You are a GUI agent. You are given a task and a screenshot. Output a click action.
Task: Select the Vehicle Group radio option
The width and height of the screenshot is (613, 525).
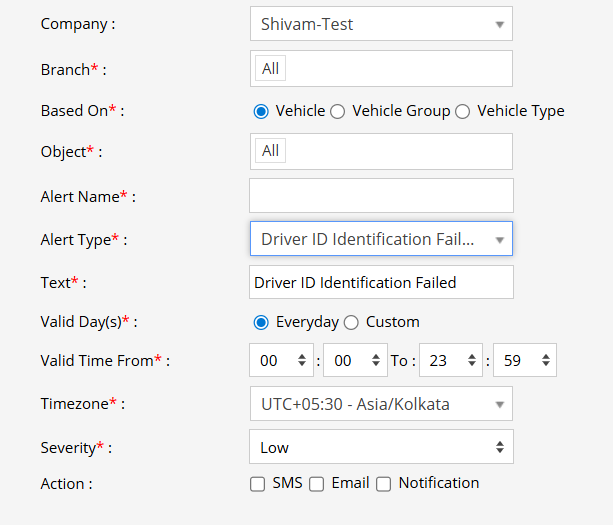tap(338, 111)
